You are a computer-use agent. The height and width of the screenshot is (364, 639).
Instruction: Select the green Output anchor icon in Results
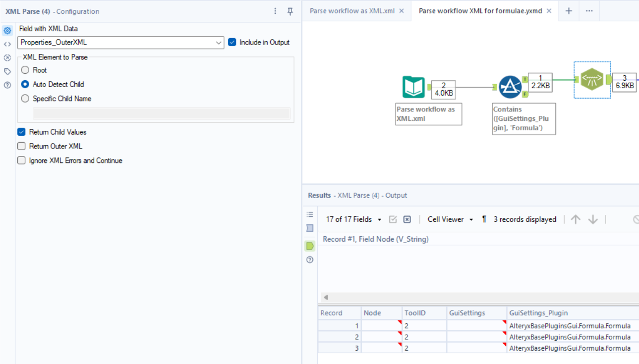coord(310,246)
